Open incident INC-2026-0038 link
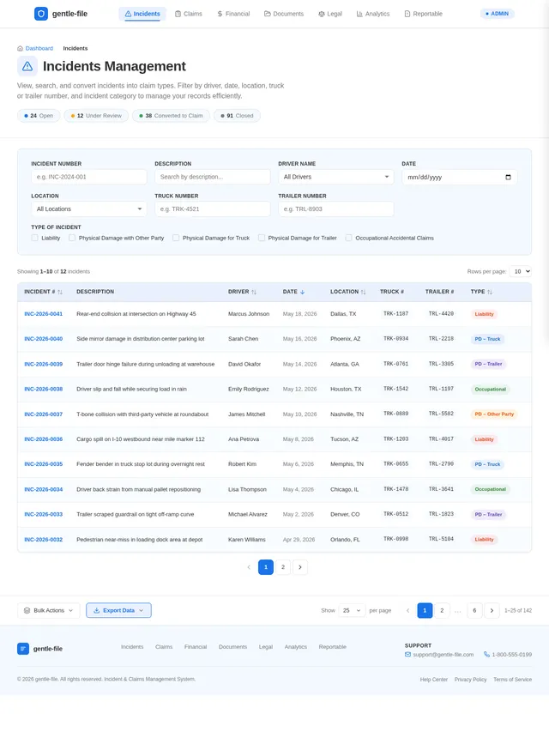 tap(44, 389)
